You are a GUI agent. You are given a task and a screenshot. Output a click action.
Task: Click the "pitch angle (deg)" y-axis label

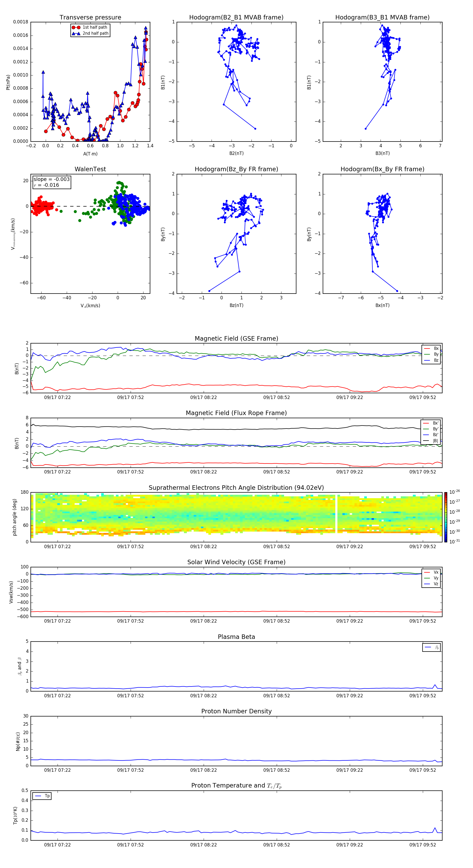(14, 517)
